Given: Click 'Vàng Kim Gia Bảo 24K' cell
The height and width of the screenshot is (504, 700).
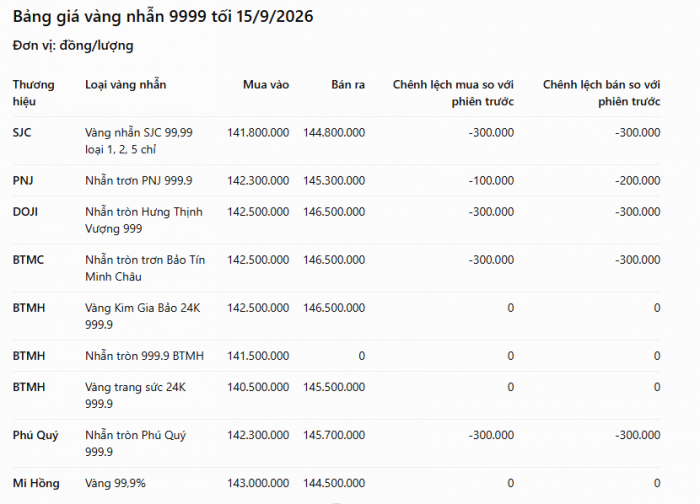Looking at the screenshot, I should pos(142,316).
